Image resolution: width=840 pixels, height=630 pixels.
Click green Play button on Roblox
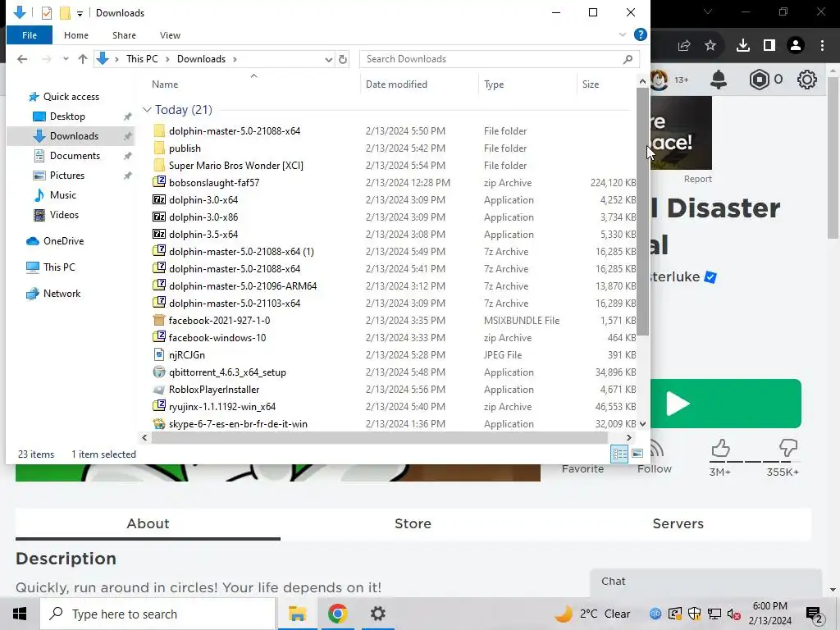pyautogui.click(x=726, y=404)
